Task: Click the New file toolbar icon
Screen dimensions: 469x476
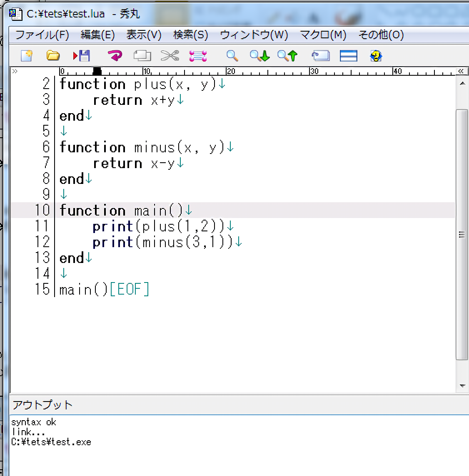Action: point(27,56)
